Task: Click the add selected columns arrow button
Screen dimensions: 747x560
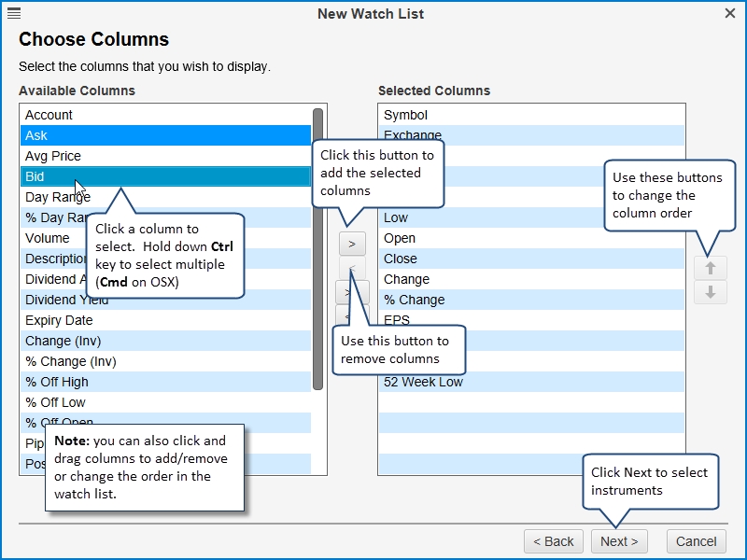Action: pos(352,245)
